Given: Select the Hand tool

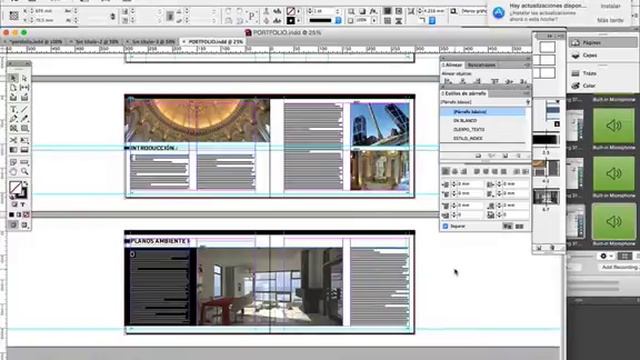Looking at the screenshot, I should coord(13,172).
